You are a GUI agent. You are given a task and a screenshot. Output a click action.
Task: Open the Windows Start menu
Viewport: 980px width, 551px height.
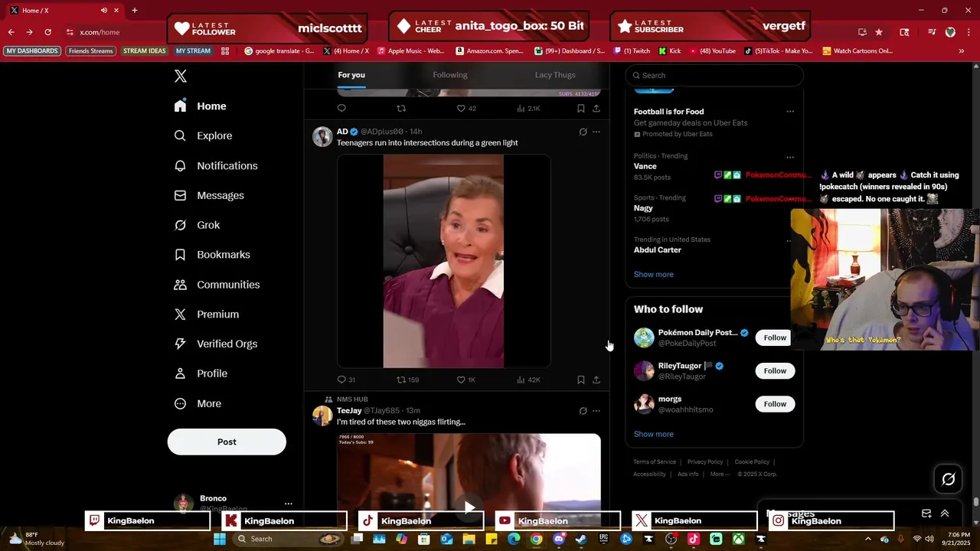click(x=220, y=539)
